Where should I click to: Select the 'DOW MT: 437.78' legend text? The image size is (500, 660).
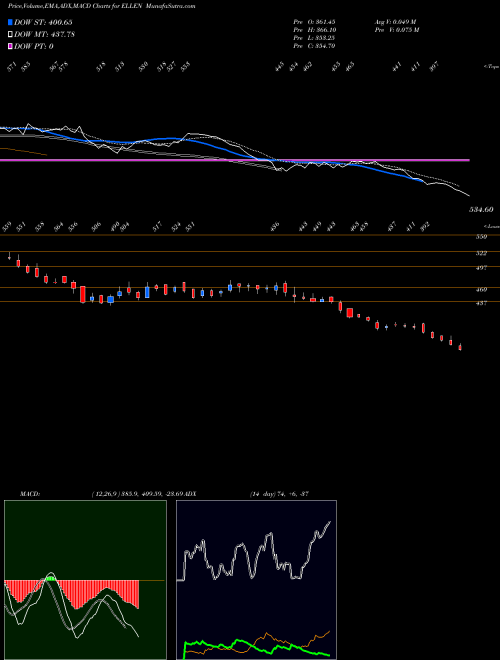[44, 35]
